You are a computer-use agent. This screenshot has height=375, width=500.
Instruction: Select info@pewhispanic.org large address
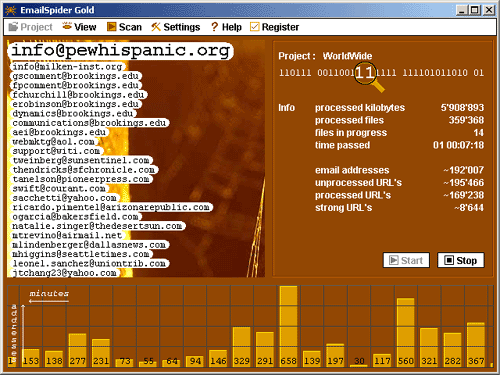[120, 51]
